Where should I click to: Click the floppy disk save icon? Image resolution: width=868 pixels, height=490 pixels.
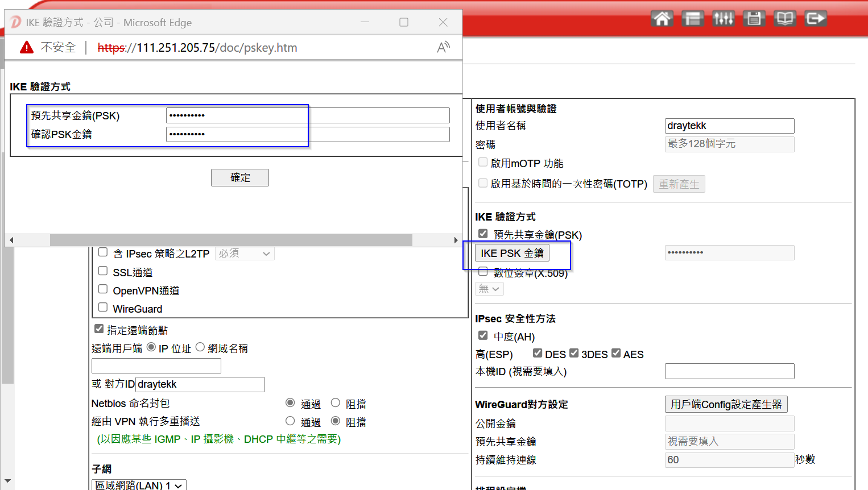click(754, 19)
